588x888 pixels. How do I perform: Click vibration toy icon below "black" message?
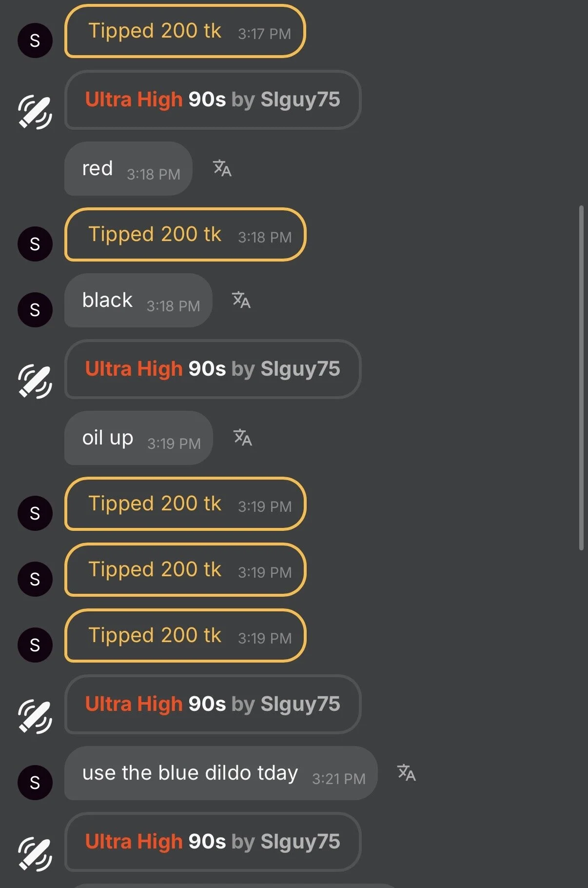35,382
